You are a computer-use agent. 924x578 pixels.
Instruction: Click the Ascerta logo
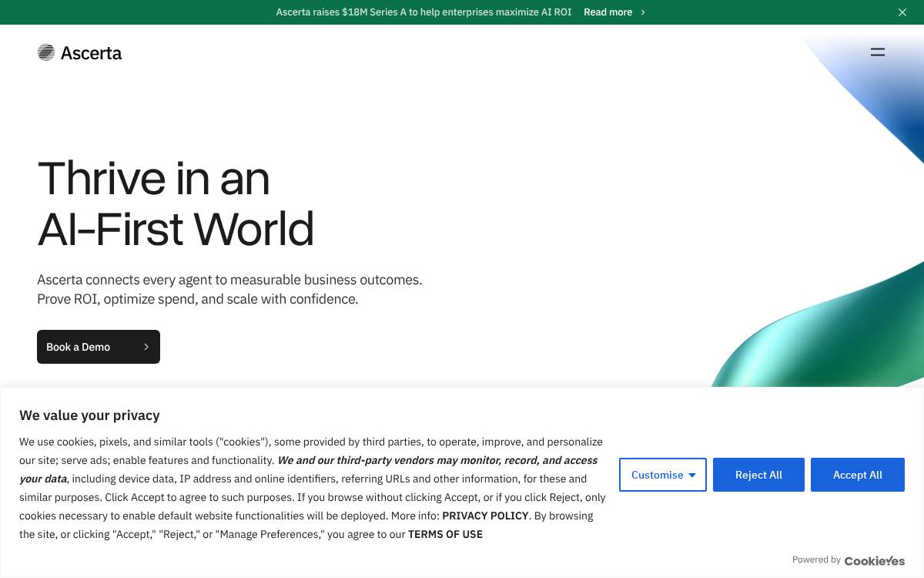point(79,52)
